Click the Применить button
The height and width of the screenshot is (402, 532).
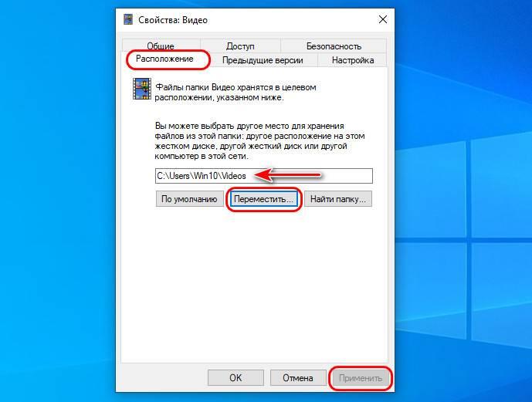361,377
